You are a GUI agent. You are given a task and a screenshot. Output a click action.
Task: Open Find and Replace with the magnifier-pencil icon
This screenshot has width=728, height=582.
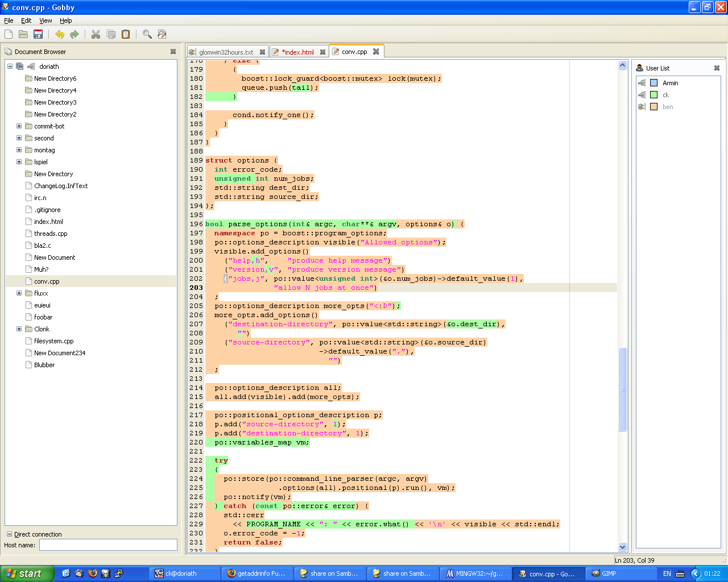pyautogui.click(x=162, y=34)
